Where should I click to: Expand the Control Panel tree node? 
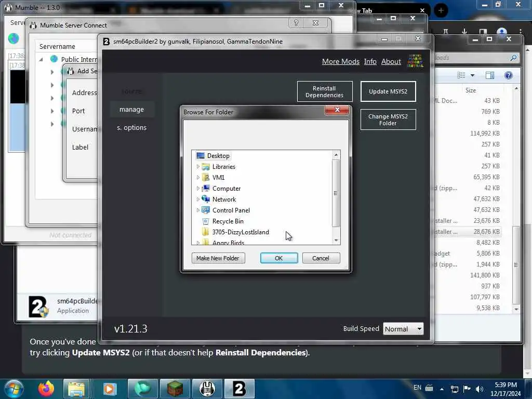(x=198, y=210)
